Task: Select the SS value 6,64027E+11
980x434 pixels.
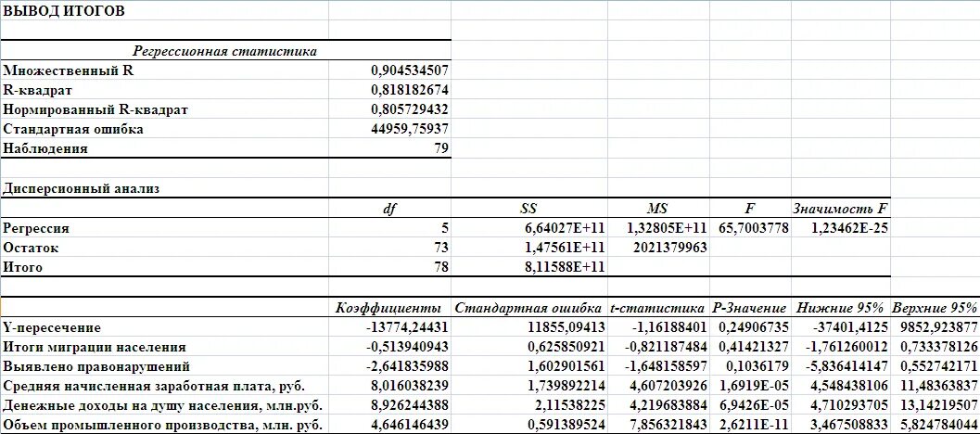Action: 565,228
